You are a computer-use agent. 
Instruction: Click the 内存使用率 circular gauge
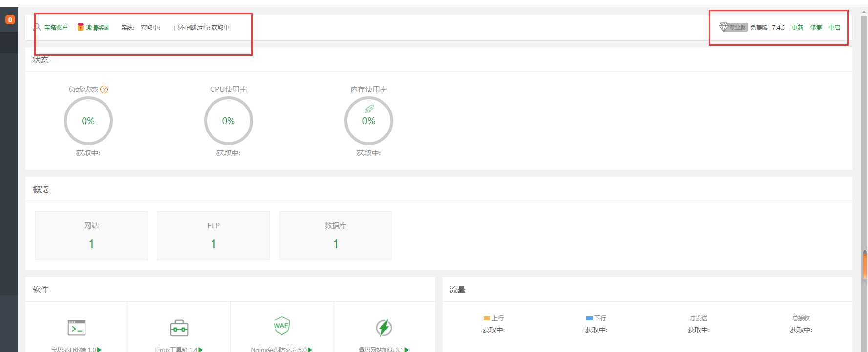click(369, 121)
